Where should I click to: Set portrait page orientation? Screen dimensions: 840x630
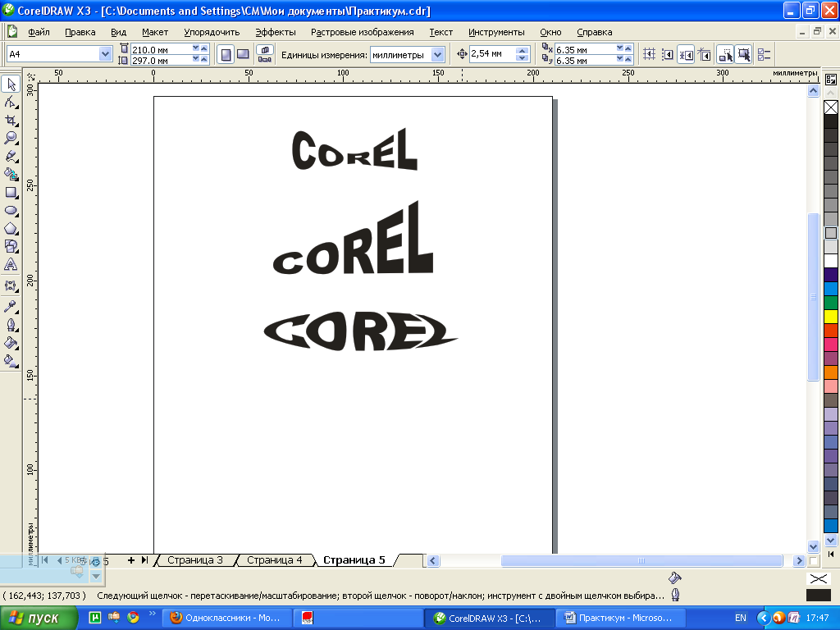[226, 54]
